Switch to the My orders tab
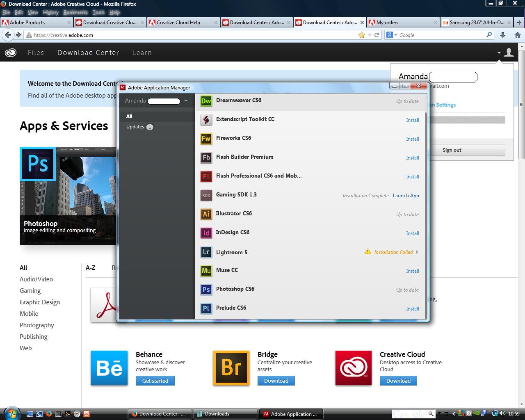The height and width of the screenshot is (420, 525). click(403, 23)
